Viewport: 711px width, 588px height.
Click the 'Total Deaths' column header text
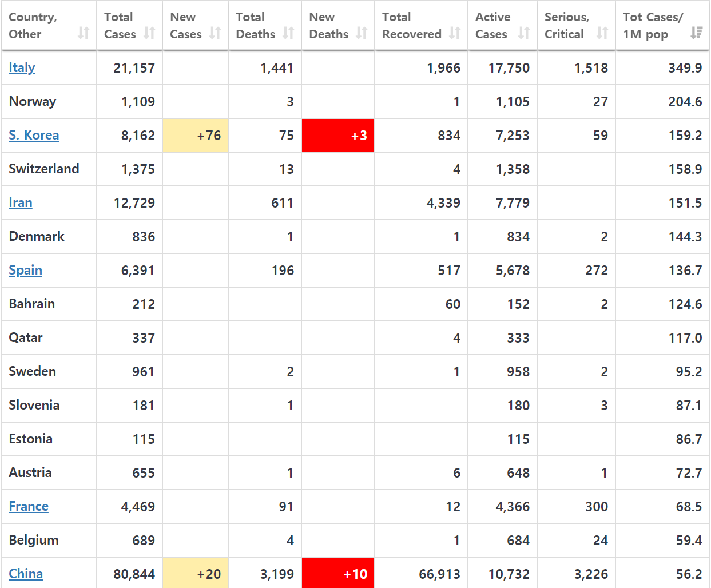tap(255, 26)
